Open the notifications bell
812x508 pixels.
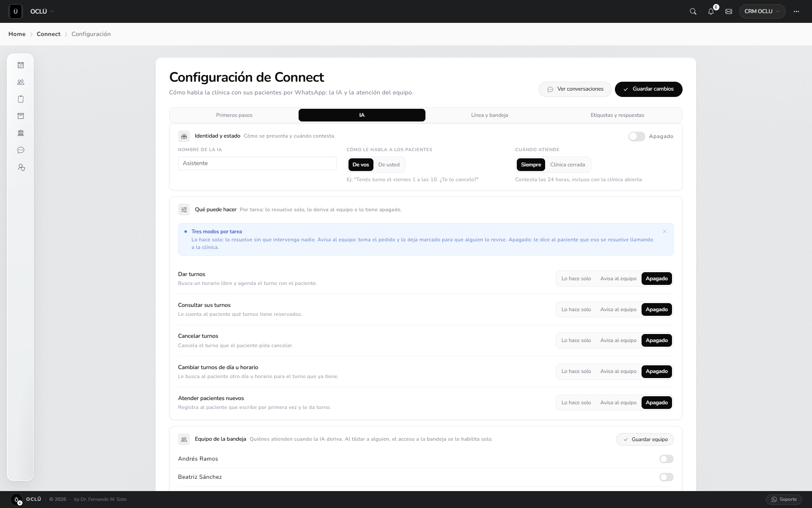tap(711, 11)
